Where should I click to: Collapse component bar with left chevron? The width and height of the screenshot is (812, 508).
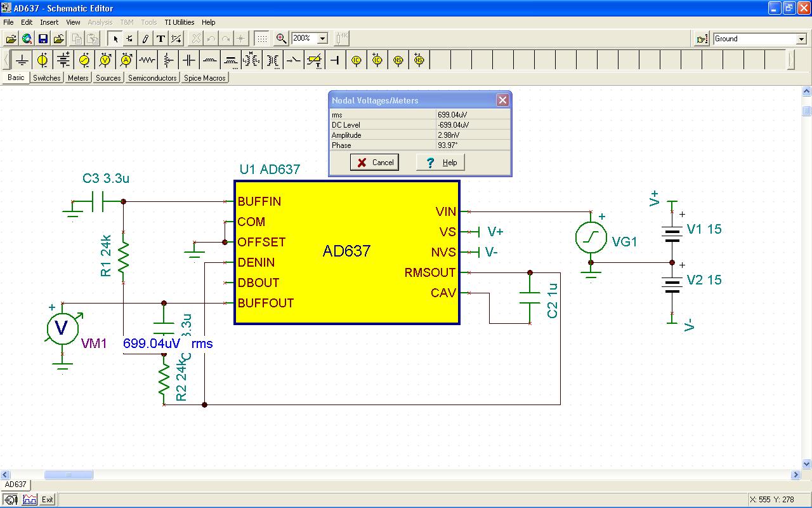tap(6, 60)
